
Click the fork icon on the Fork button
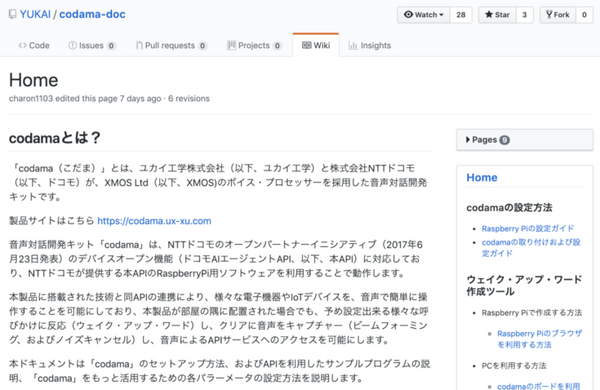(549, 15)
